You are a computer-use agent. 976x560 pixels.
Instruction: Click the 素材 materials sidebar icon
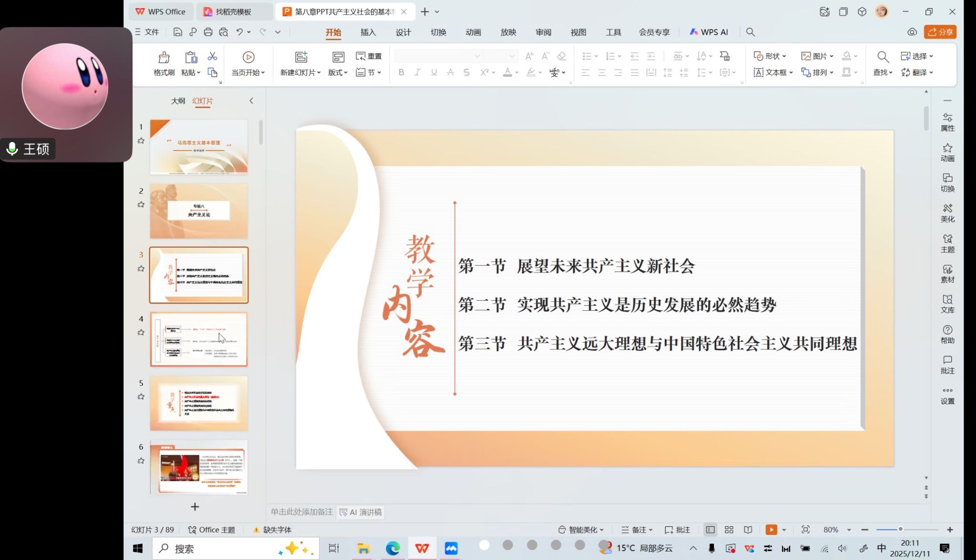(x=947, y=273)
